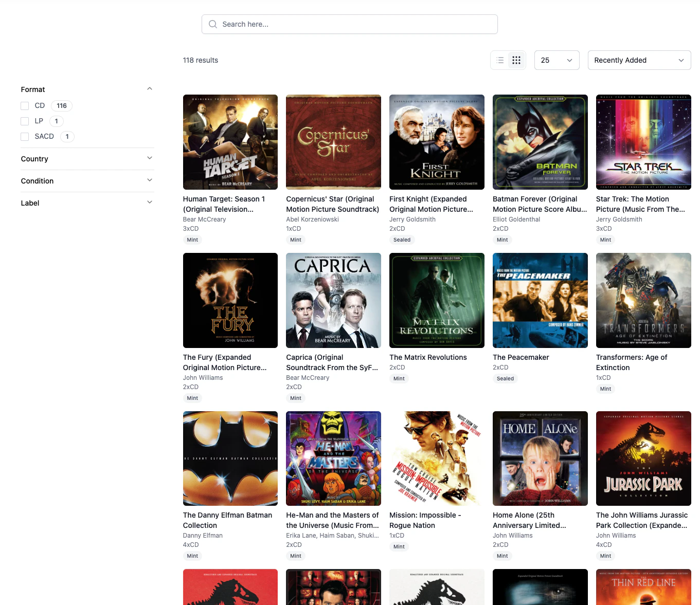Screen dimensions: 700x605
Task: Click The Danny Elfman Batman Collection title
Action: 227,520
